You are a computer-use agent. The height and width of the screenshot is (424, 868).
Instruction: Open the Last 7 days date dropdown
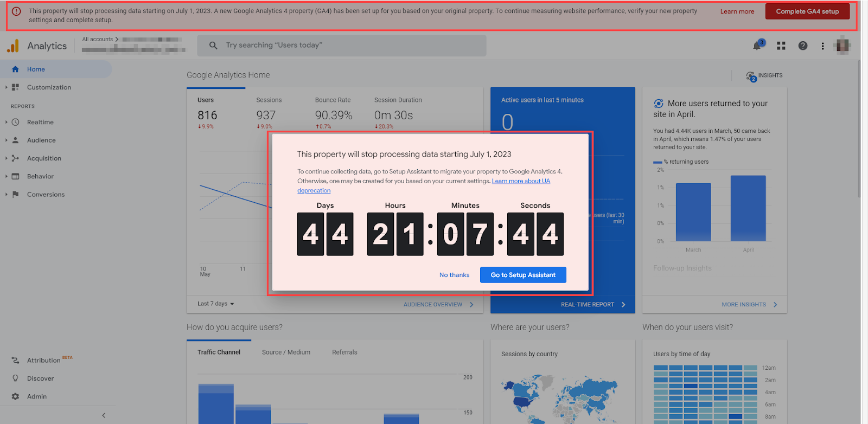point(216,304)
